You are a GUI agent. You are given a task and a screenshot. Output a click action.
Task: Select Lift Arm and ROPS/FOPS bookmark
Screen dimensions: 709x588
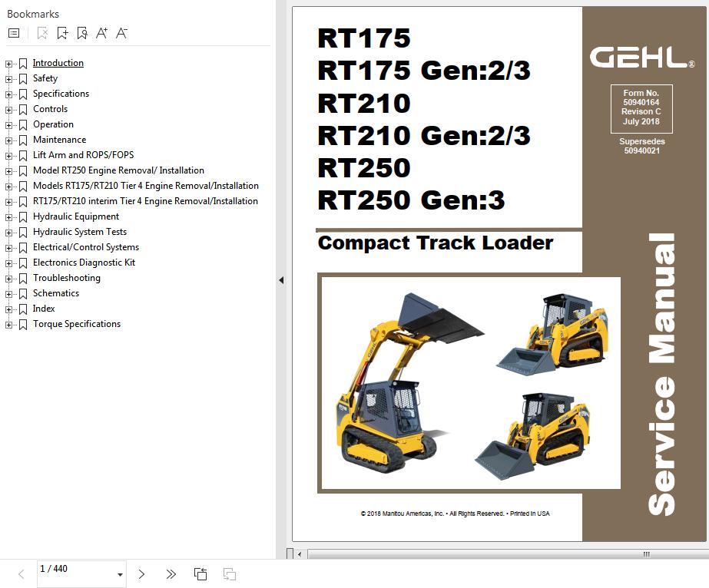tap(83, 155)
